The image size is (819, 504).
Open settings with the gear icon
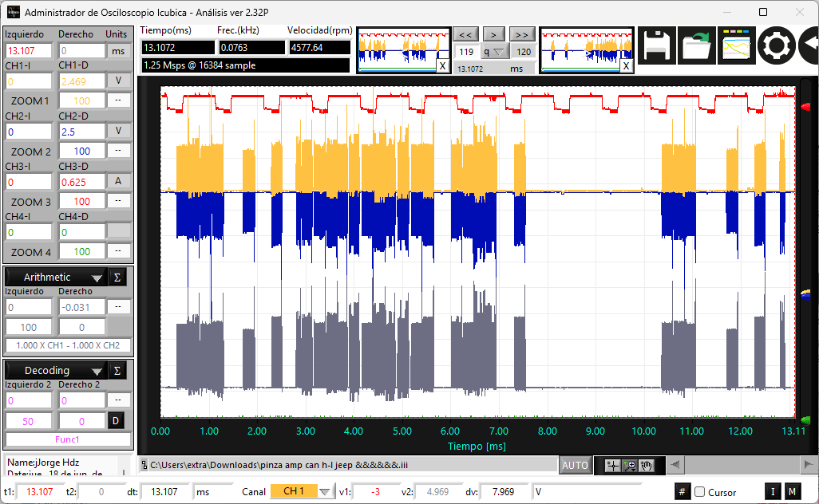776,46
